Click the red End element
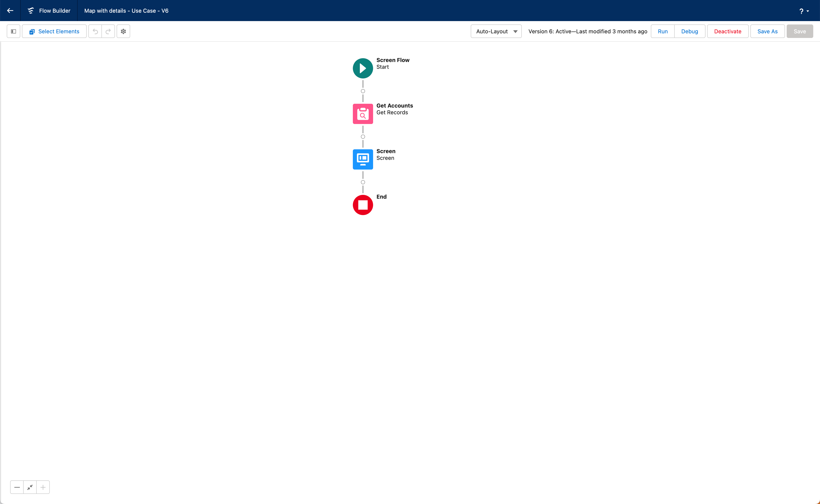Screen dimensions: 820x504 tap(363, 205)
